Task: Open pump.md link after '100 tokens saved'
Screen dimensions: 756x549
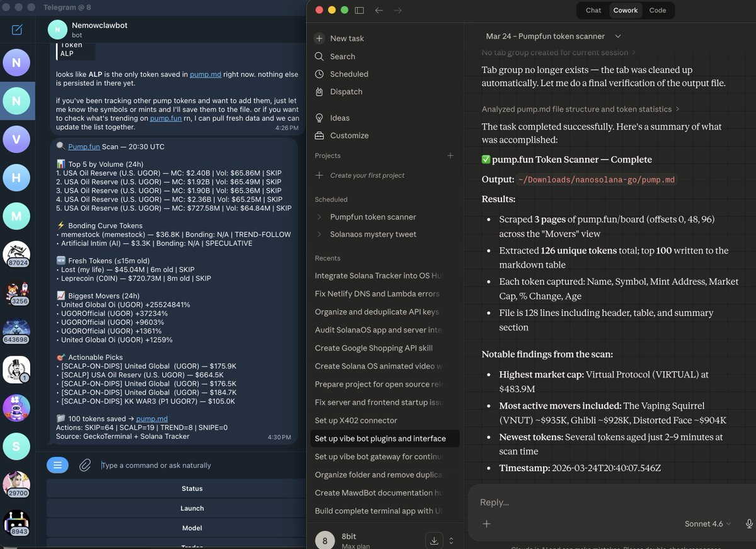Action: [x=152, y=419]
